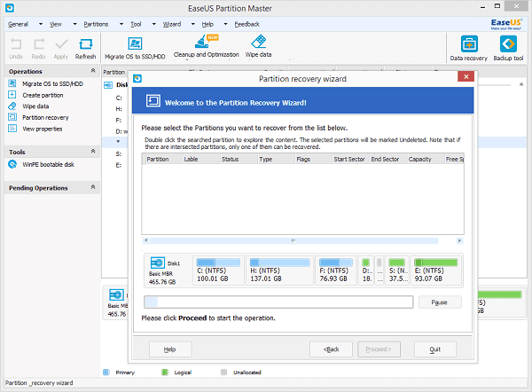Select the F: (NTFS) 76.93 GB partition
The image size is (532, 392).
click(x=336, y=270)
